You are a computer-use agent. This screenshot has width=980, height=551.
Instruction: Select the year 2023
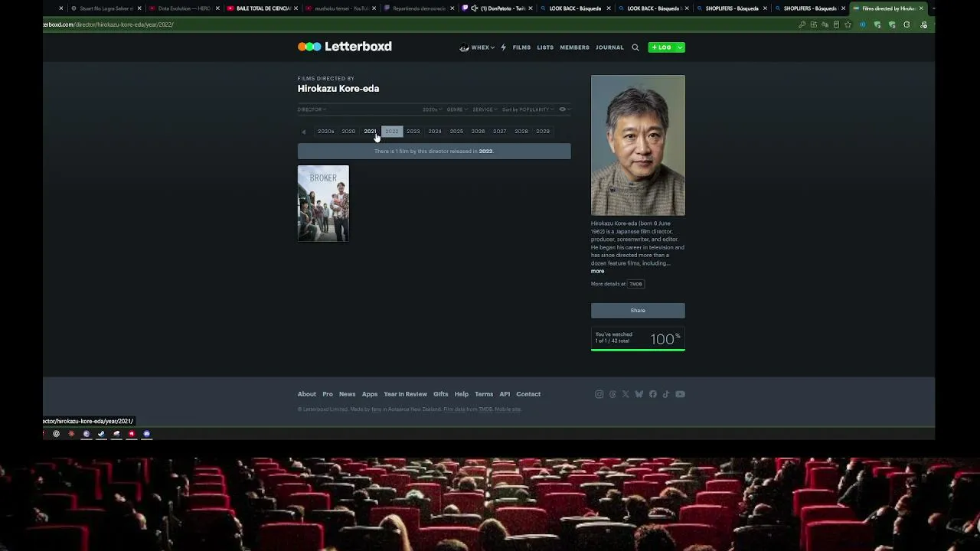pyautogui.click(x=413, y=132)
